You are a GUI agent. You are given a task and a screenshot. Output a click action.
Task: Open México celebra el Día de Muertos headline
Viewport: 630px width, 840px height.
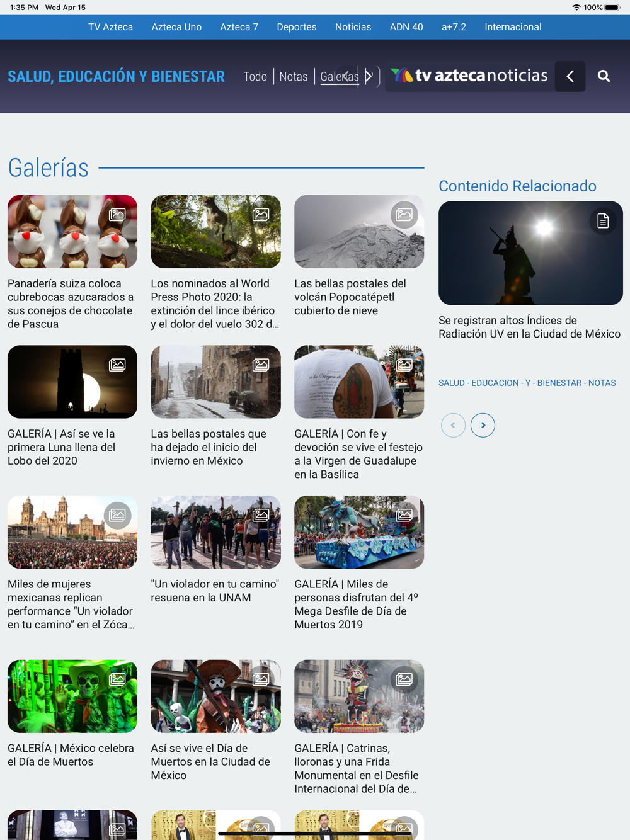[71, 755]
